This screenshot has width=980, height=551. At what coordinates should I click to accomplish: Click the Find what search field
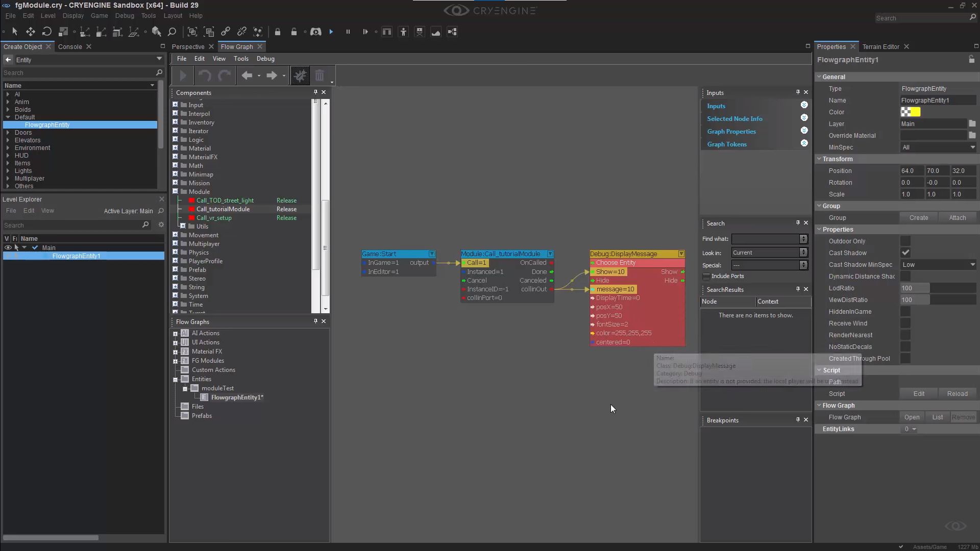pyautogui.click(x=766, y=239)
